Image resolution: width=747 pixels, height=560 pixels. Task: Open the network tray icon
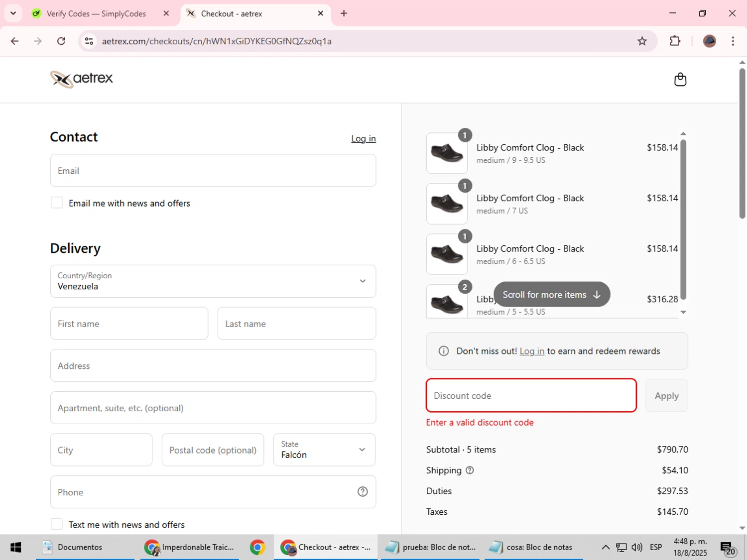click(622, 547)
